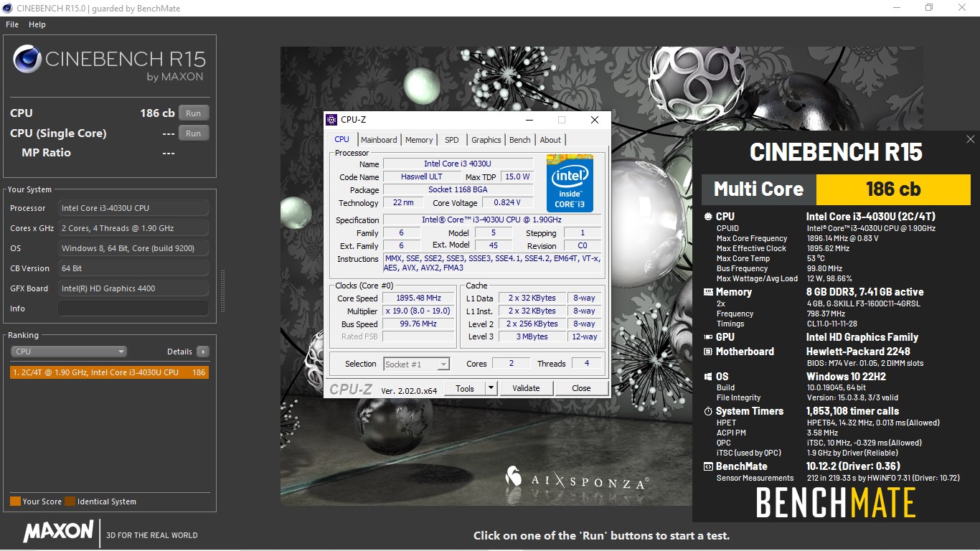Click the Close button in CPU-Z

(x=581, y=388)
